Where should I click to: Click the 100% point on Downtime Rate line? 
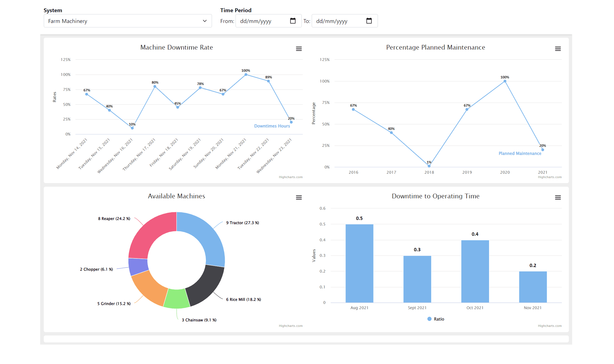(x=246, y=75)
